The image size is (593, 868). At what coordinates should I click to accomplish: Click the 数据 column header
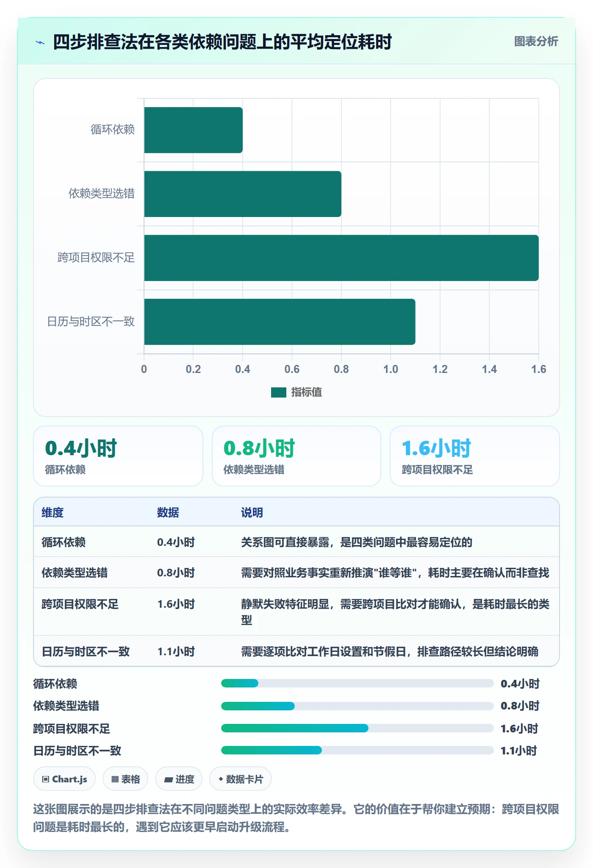(x=168, y=512)
